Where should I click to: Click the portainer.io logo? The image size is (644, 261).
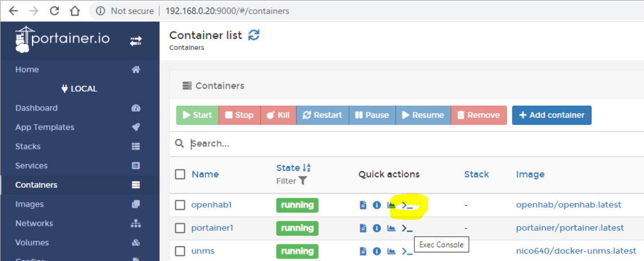(x=62, y=39)
